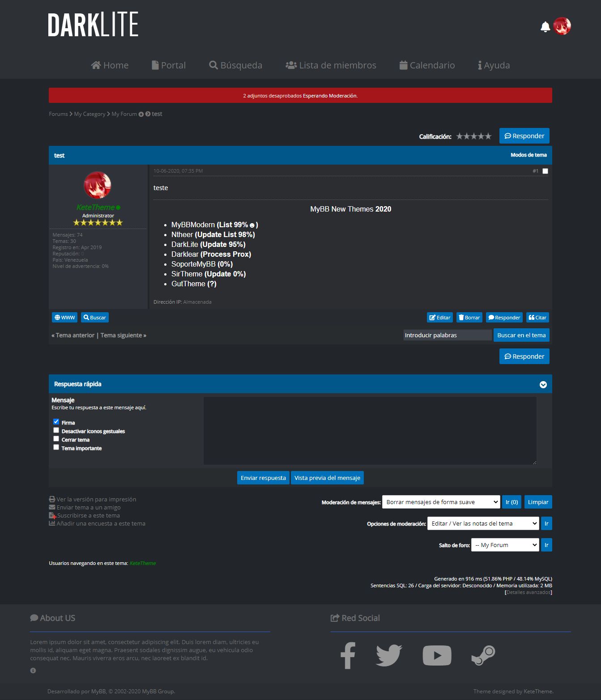Open the user avatar menu in the header
This screenshot has width=601, height=700.
[562, 26]
